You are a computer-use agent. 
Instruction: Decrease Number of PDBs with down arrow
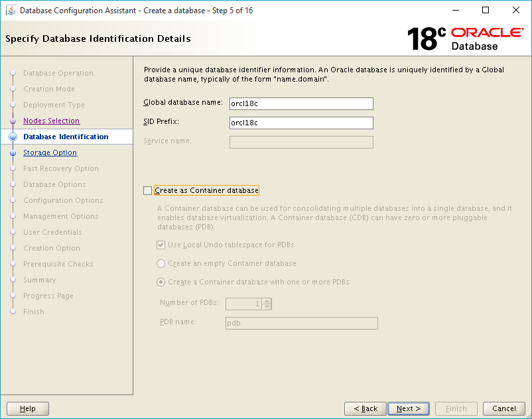[267, 306]
